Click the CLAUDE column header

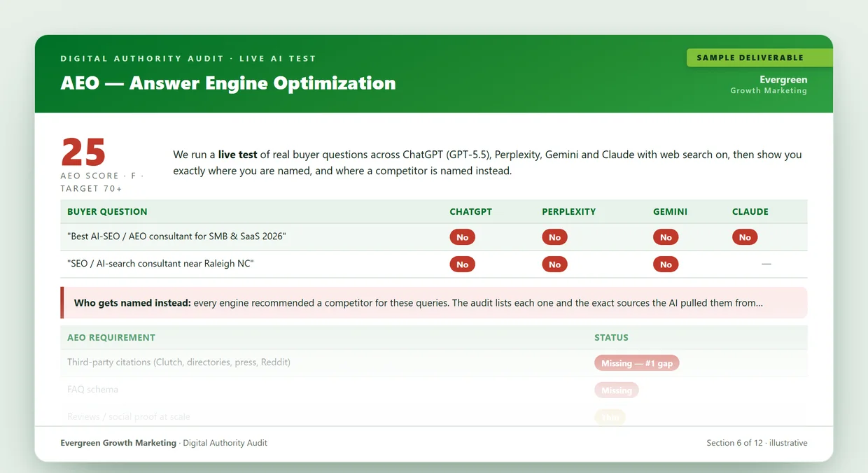(x=750, y=211)
